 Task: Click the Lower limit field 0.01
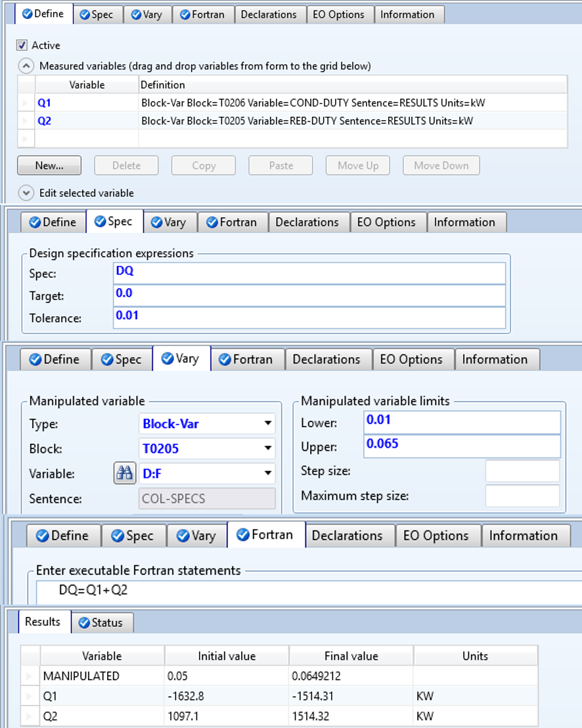pyautogui.click(x=462, y=422)
